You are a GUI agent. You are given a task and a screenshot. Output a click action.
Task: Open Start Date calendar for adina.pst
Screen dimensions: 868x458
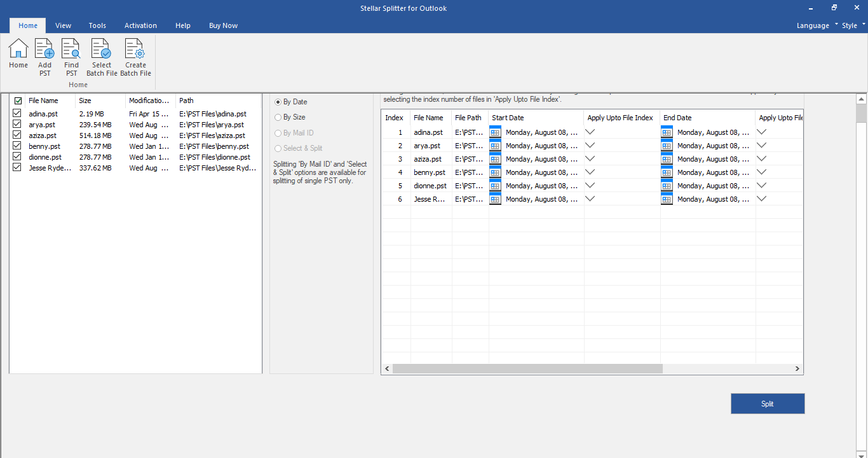(x=496, y=132)
